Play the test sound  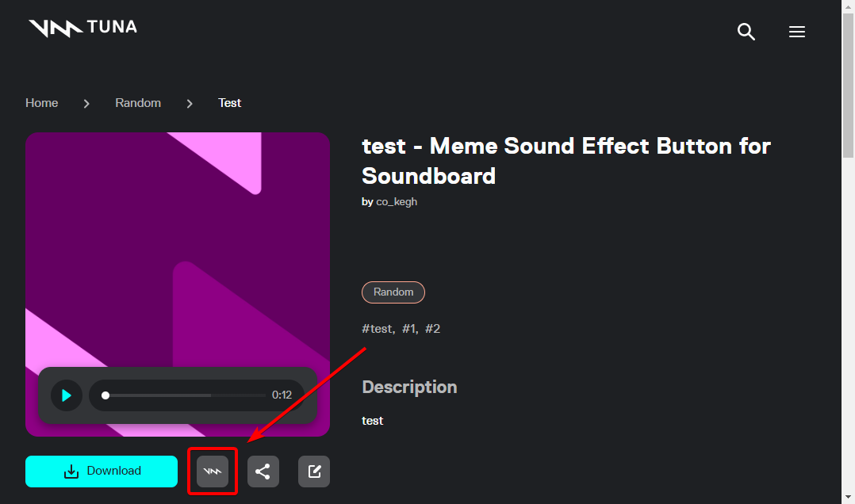click(x=67, y=395)
